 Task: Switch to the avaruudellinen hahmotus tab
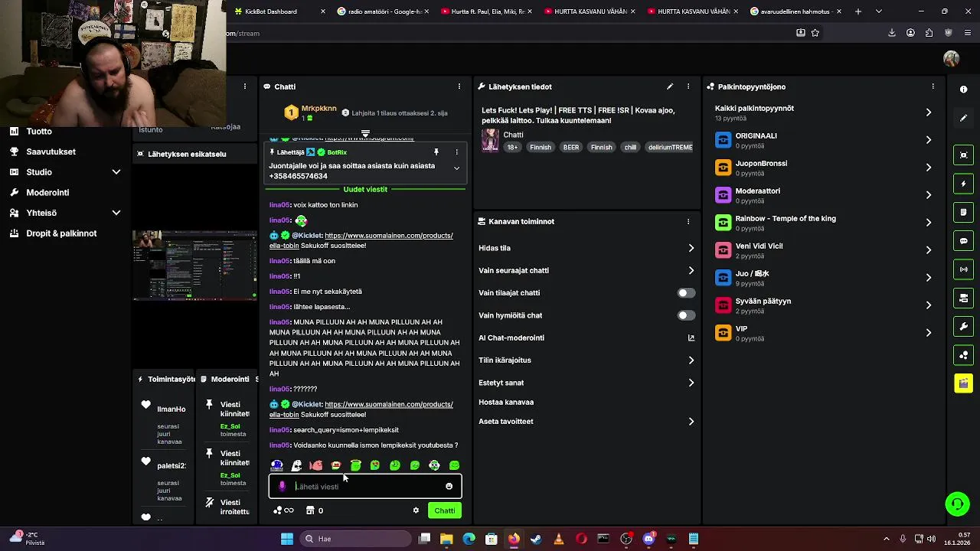[x=794, y=11]
